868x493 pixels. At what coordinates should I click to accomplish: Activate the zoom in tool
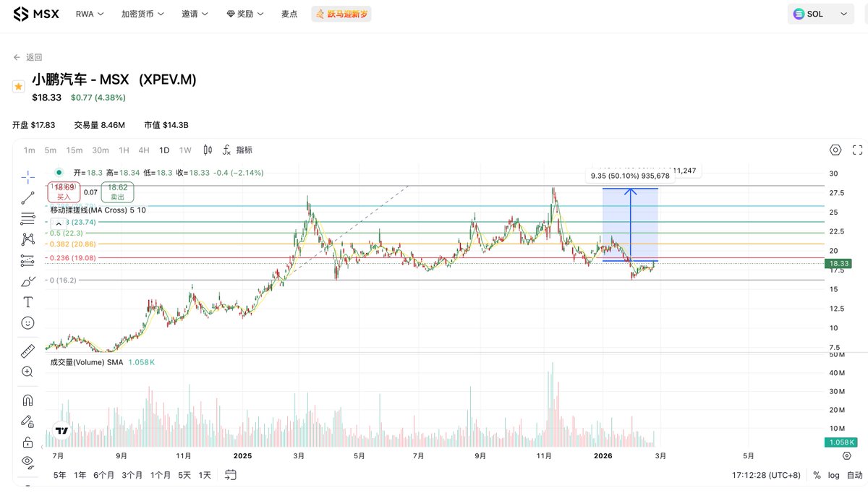[27, 372]
